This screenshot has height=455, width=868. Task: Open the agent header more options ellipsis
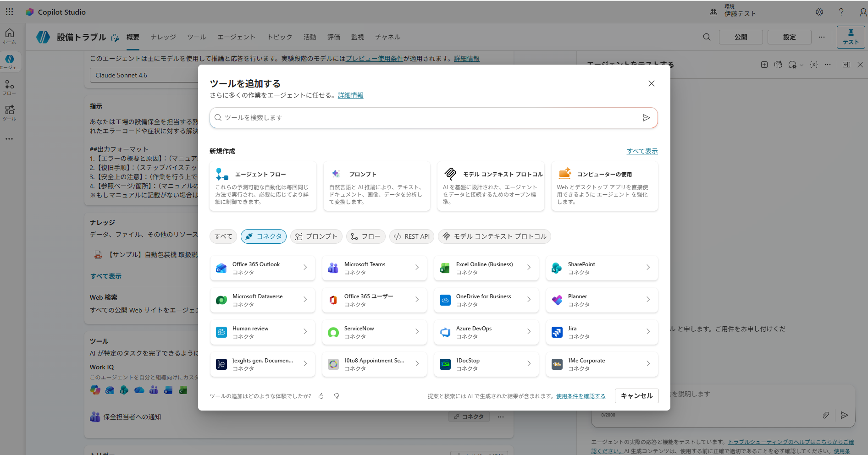click(822, 37)
